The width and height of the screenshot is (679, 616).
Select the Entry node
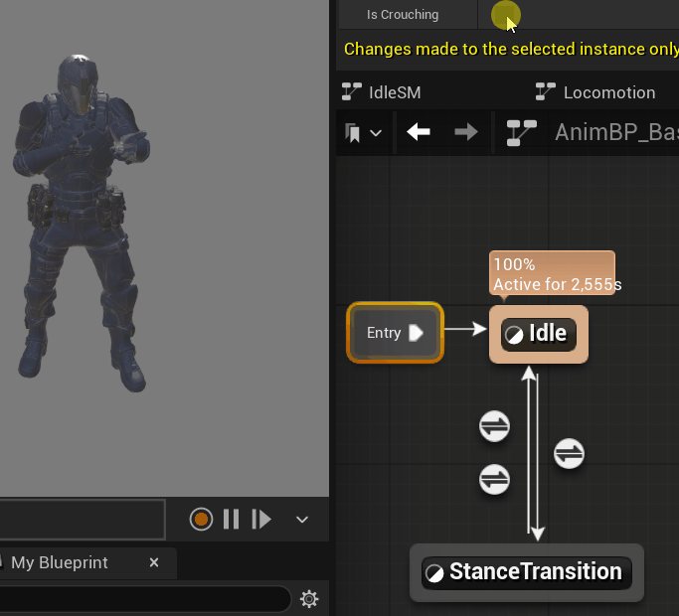pos(395,333)
